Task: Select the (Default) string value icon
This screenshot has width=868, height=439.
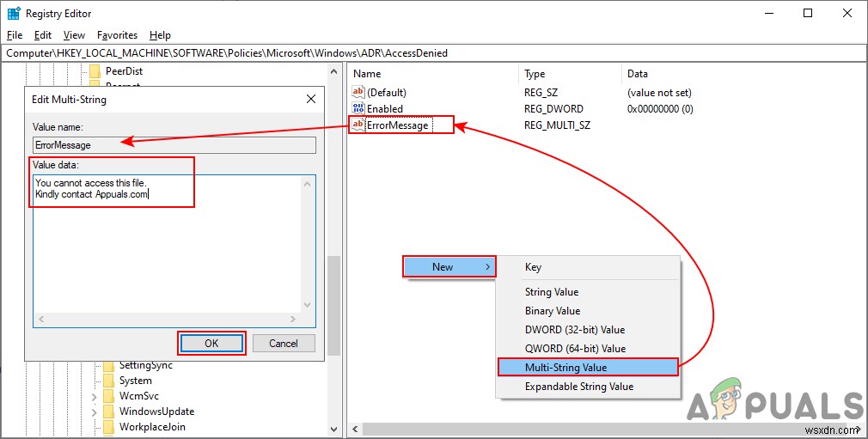Action: [x=358, y=92]
